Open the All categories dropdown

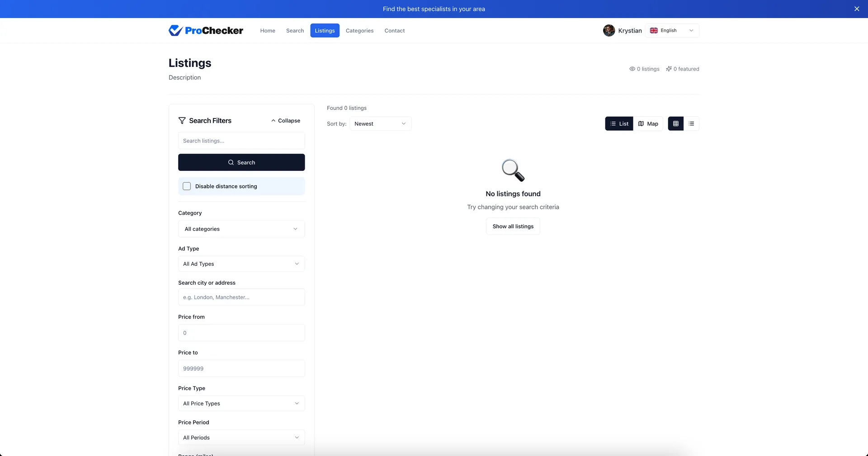pos(241,229)
